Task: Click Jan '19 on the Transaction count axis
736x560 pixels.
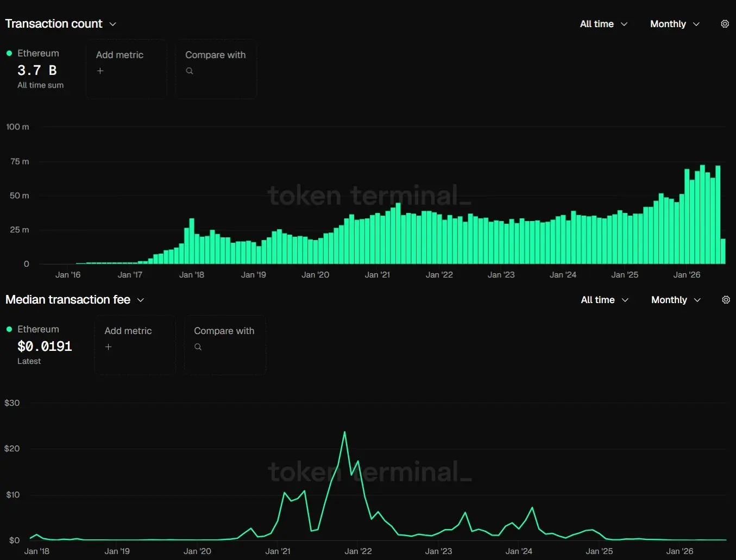Action: (254, 275)
